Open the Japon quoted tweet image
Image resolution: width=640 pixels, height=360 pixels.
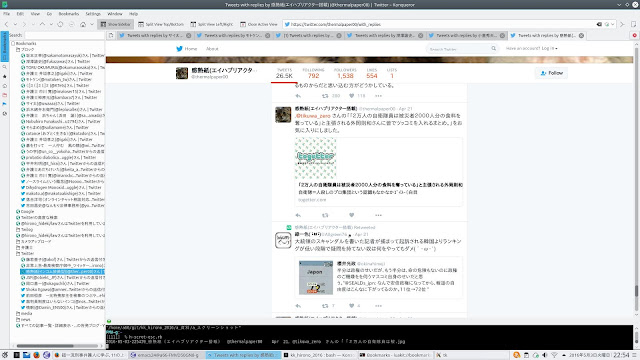(x=316, y=278)
